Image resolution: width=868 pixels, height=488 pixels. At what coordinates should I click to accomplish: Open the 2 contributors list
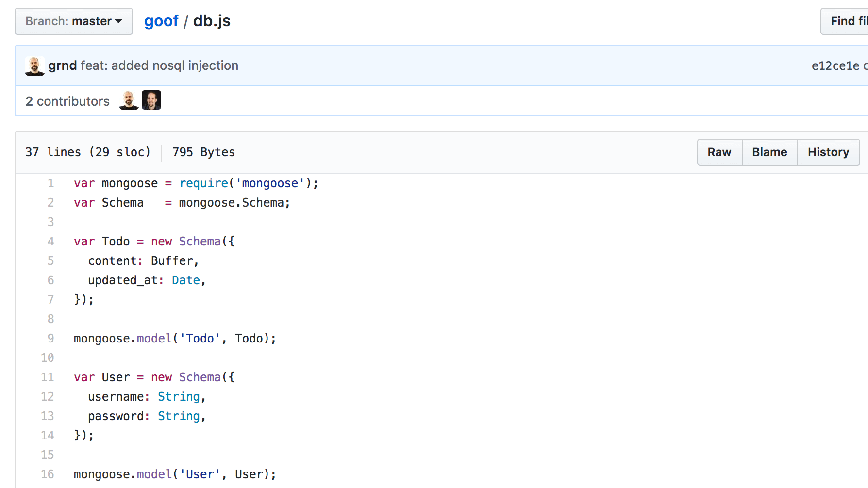point(67,101)
